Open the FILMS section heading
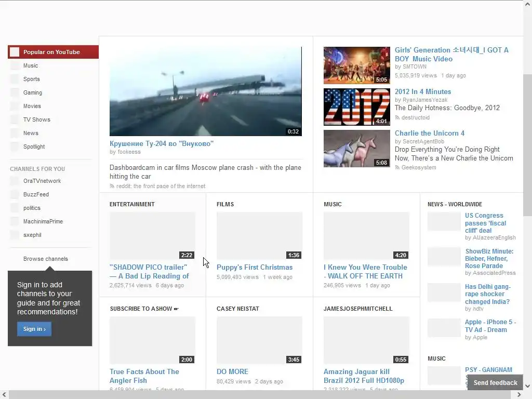 [225, 204]
